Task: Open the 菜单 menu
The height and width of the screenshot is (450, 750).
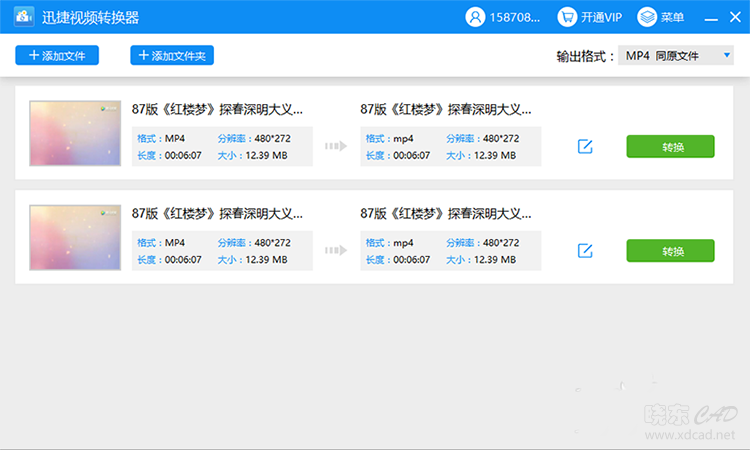Action: point(661,17)
